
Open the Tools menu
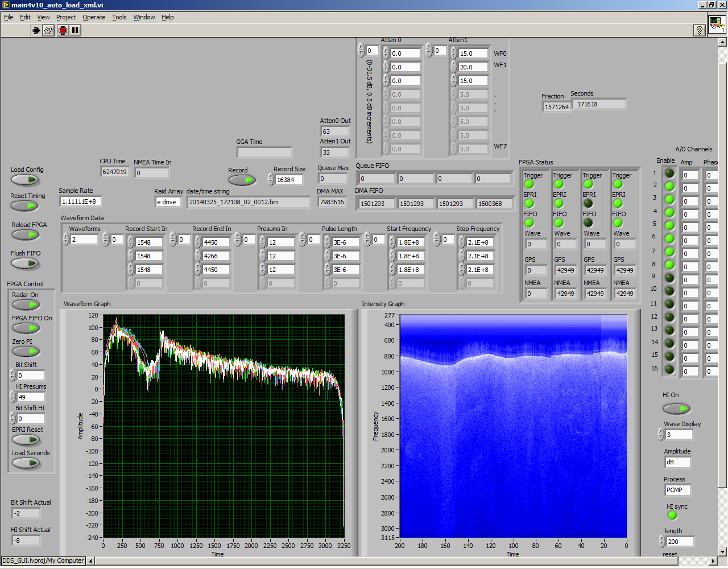[x=119, y=17]
